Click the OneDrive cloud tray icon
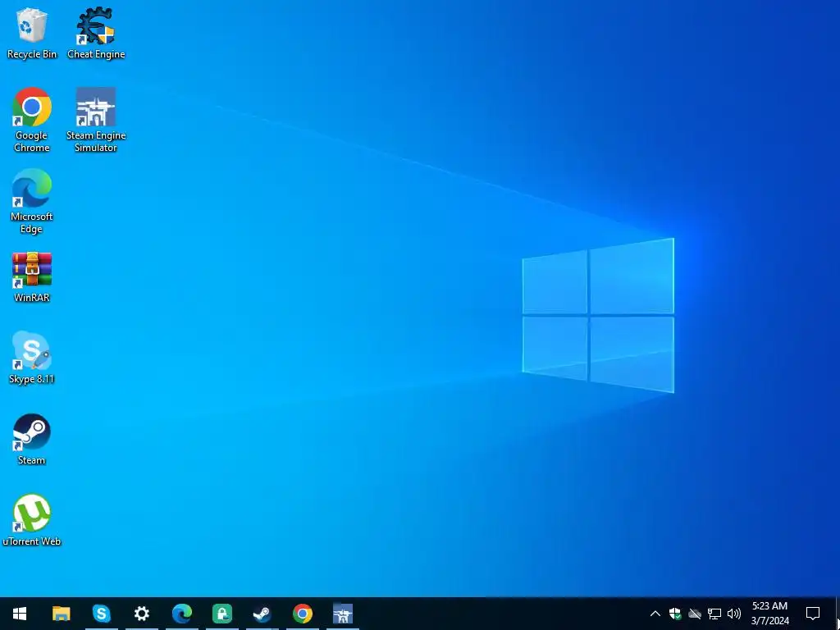 click(x=695, y=614)
